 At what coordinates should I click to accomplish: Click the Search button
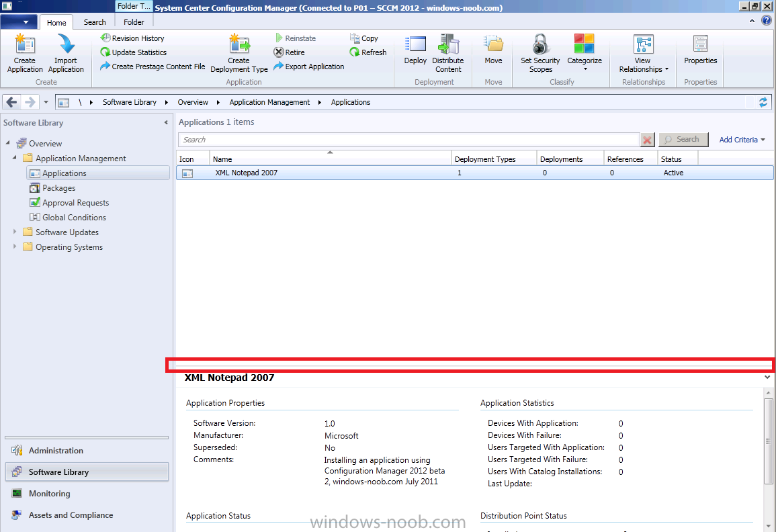point(683,140)
